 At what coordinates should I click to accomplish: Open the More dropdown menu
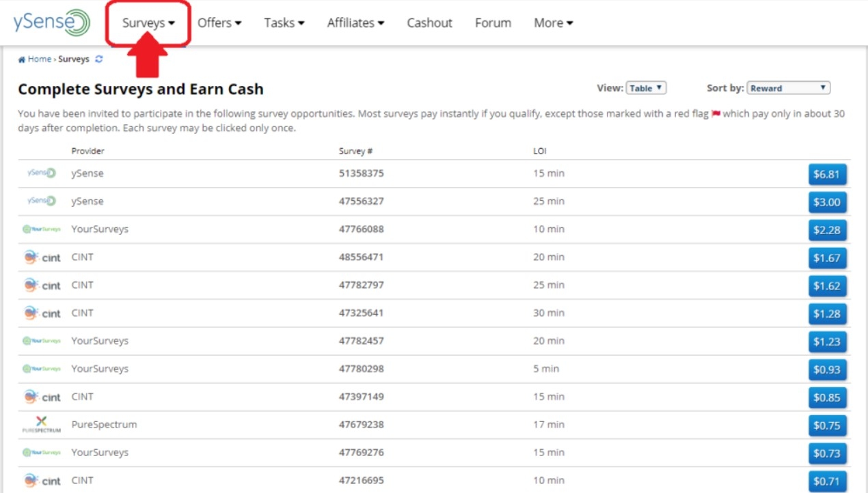pos(552,23)
